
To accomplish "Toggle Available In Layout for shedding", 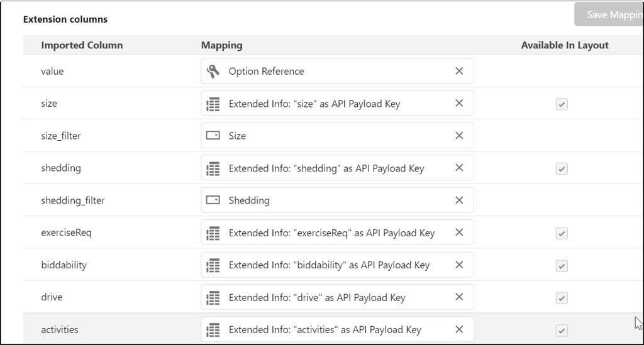I will coord(562,168).
